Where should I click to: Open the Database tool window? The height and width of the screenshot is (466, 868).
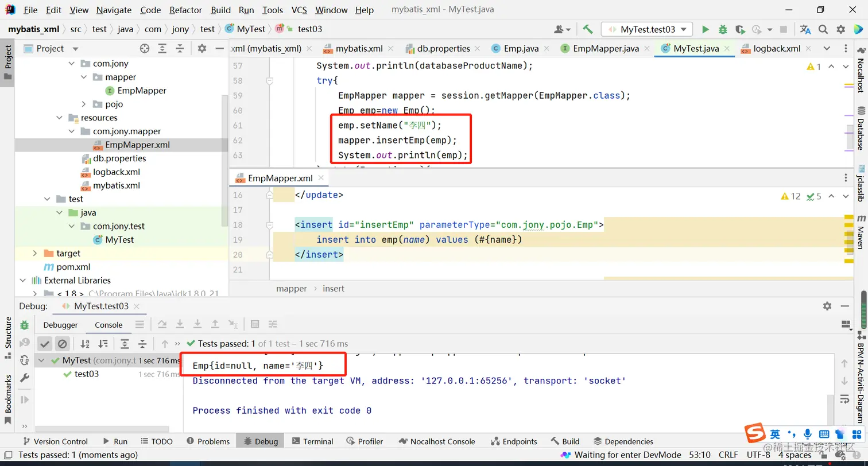click(x=861, y=129)
